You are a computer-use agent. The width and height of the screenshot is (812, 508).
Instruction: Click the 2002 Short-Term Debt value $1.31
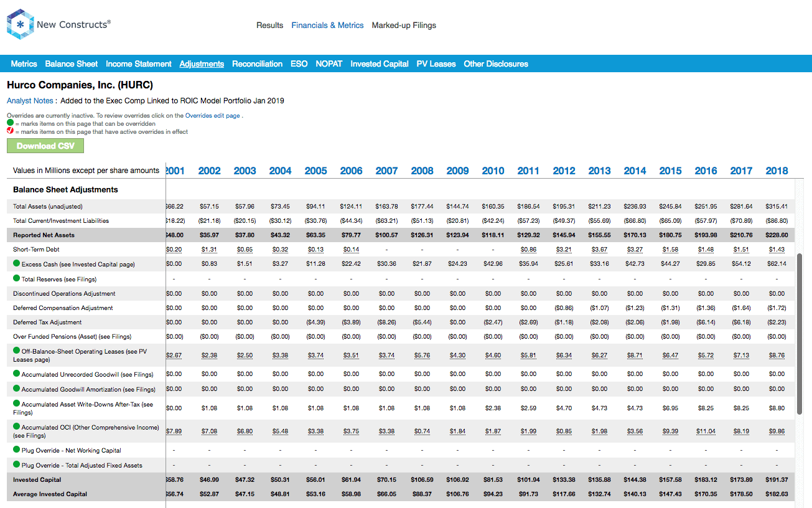click(x=210, y=250)
